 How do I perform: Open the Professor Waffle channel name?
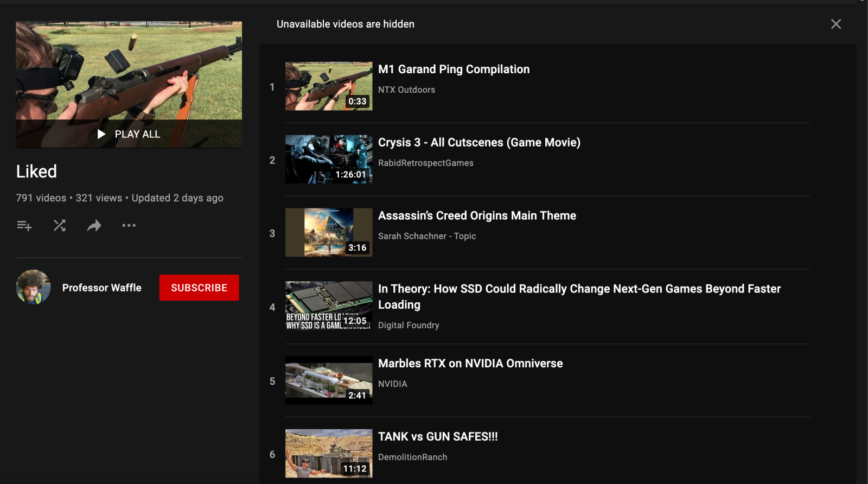coord(101,288)
